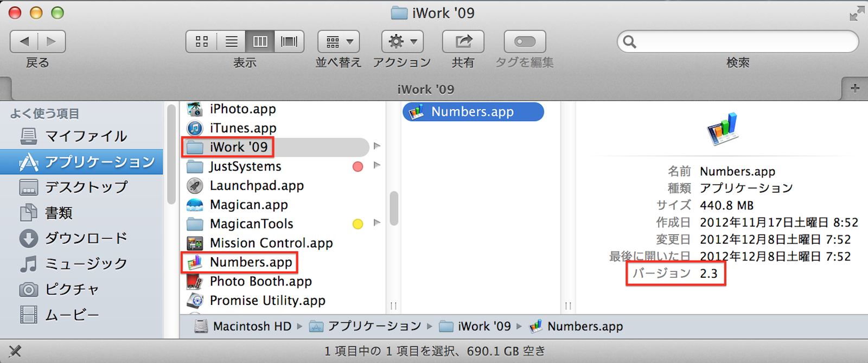This screenshot has width=868, height=363.
Task: Select the iWork '09 tab
Action: coord(426,89)
